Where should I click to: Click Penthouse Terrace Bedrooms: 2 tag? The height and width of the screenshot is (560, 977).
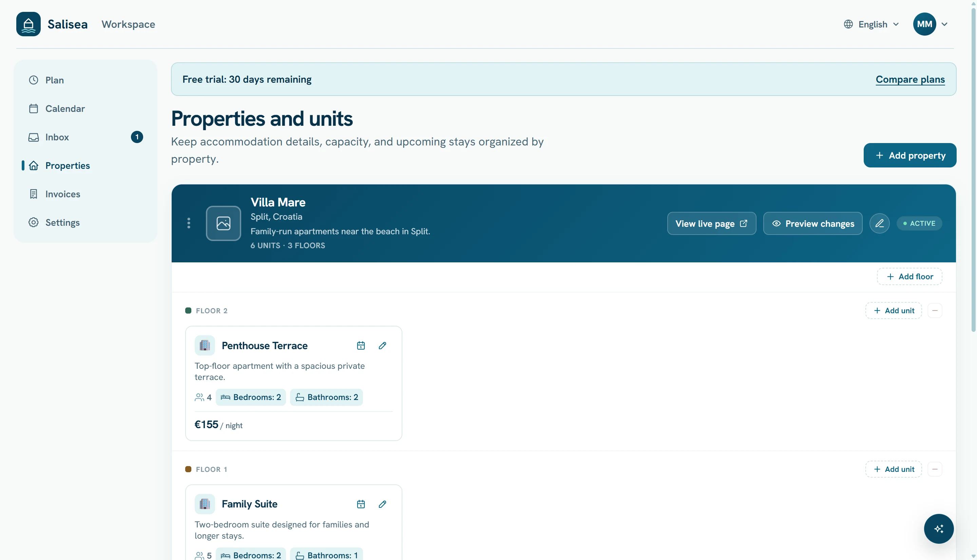click(x=250, y=397)
